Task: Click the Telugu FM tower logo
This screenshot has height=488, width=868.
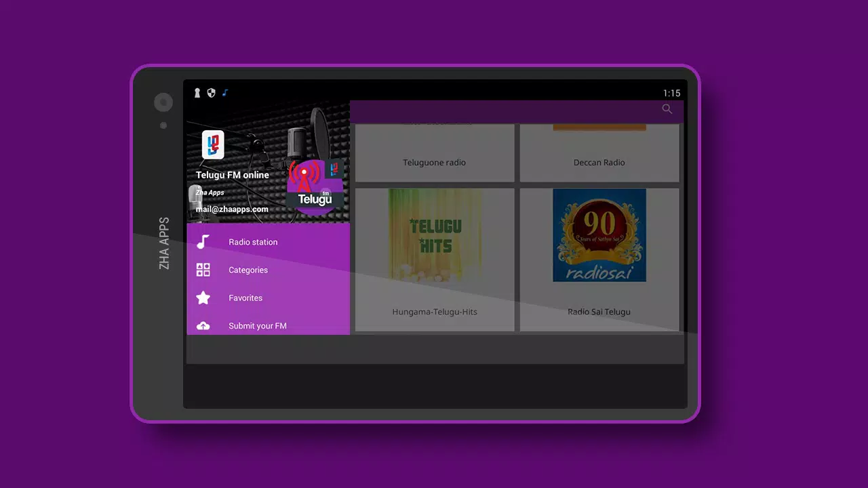Action: click(x=315, y=185)
